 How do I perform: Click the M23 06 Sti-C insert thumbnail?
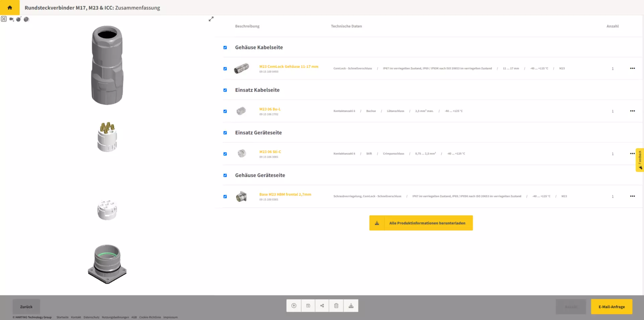[x=241, y=153]
